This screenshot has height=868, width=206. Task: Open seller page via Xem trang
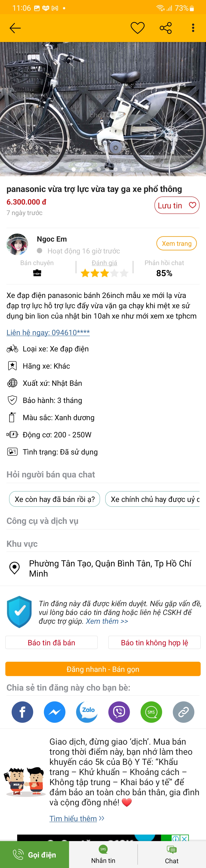point(176,244)
